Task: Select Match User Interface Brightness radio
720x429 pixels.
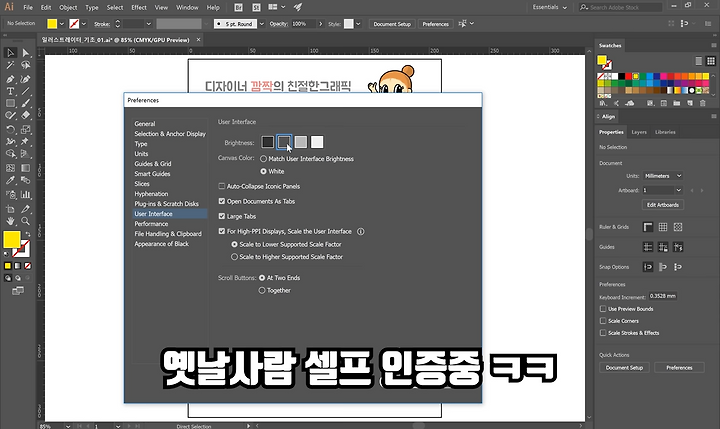Action: [263, 159]
